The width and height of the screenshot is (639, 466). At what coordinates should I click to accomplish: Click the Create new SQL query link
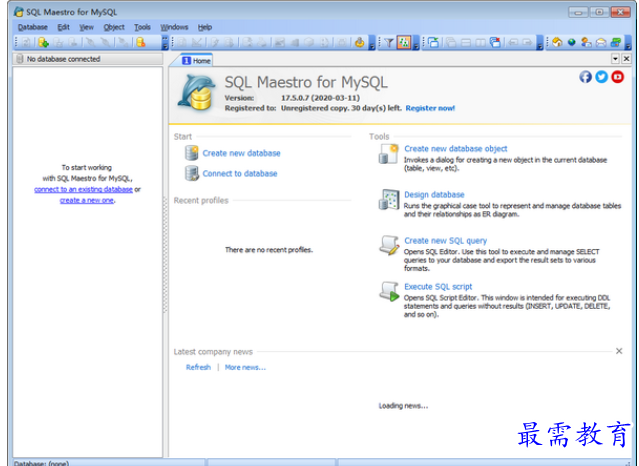click(x=445, y=241)
